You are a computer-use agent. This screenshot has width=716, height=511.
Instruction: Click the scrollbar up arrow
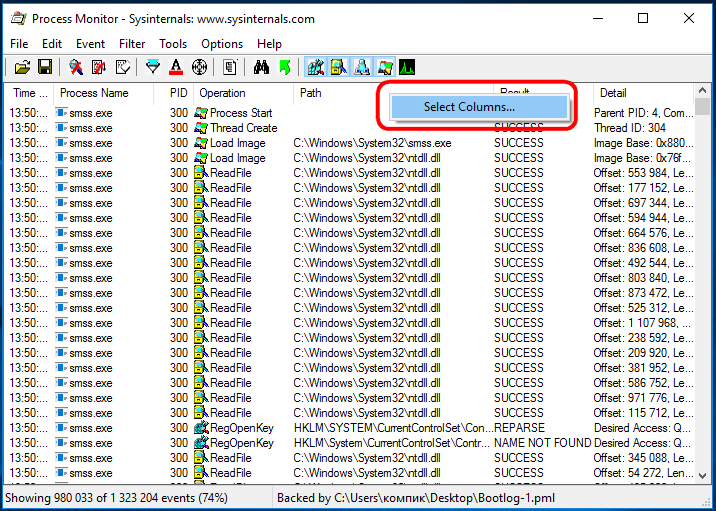tap(703, 91)
